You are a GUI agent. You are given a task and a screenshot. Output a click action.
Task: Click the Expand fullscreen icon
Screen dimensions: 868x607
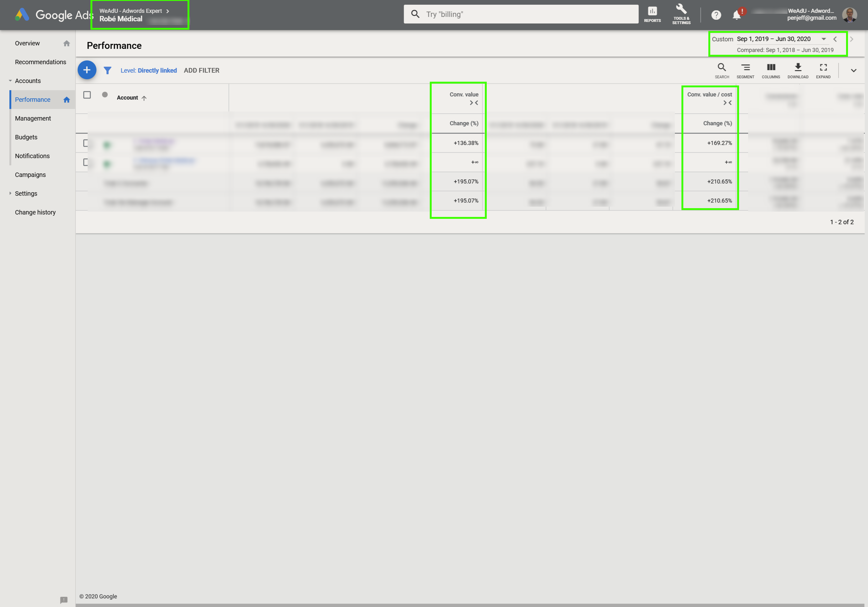823,71
